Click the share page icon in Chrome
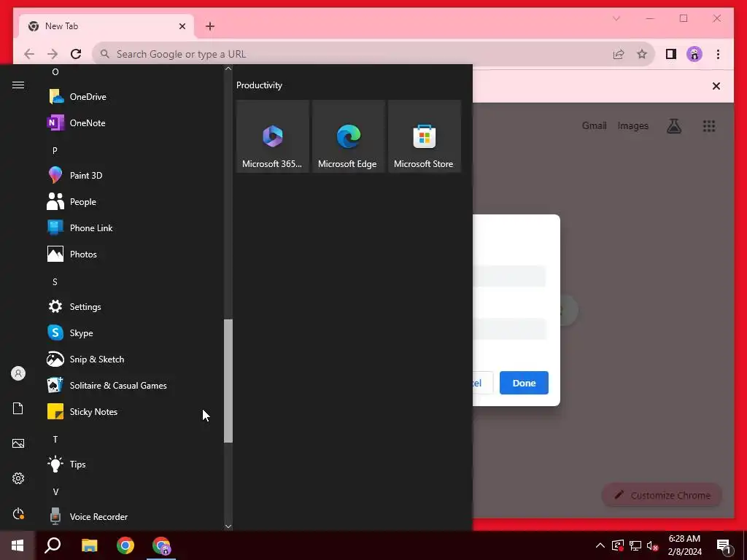 (x=619, y=54)
